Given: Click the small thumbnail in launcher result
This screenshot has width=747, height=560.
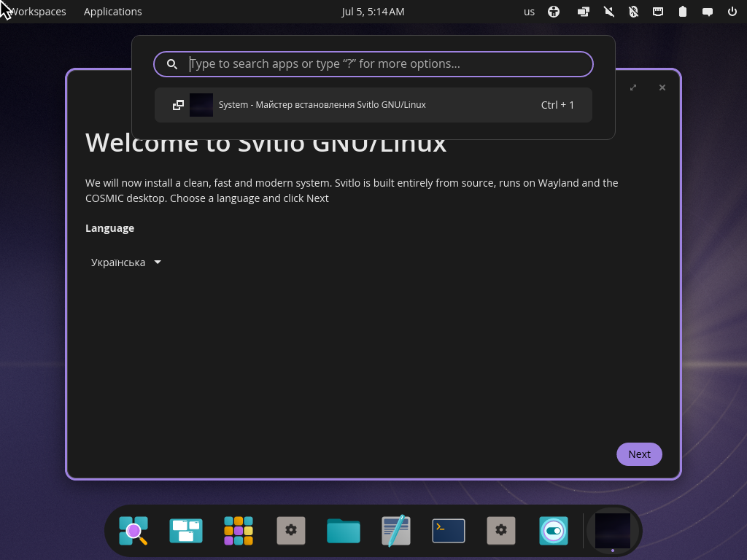Looking at the screenshot, I should coord(201,105).
